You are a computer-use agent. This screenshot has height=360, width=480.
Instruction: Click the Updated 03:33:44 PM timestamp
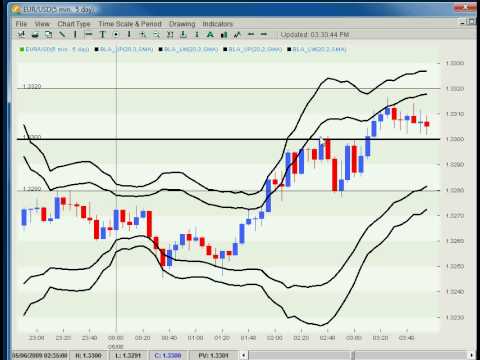[315, 35]
